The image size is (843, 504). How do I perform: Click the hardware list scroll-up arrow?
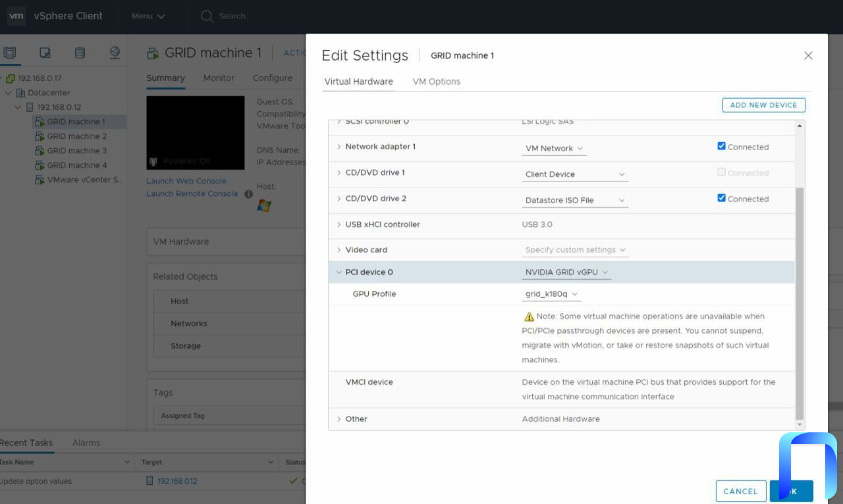coord(800,126)
